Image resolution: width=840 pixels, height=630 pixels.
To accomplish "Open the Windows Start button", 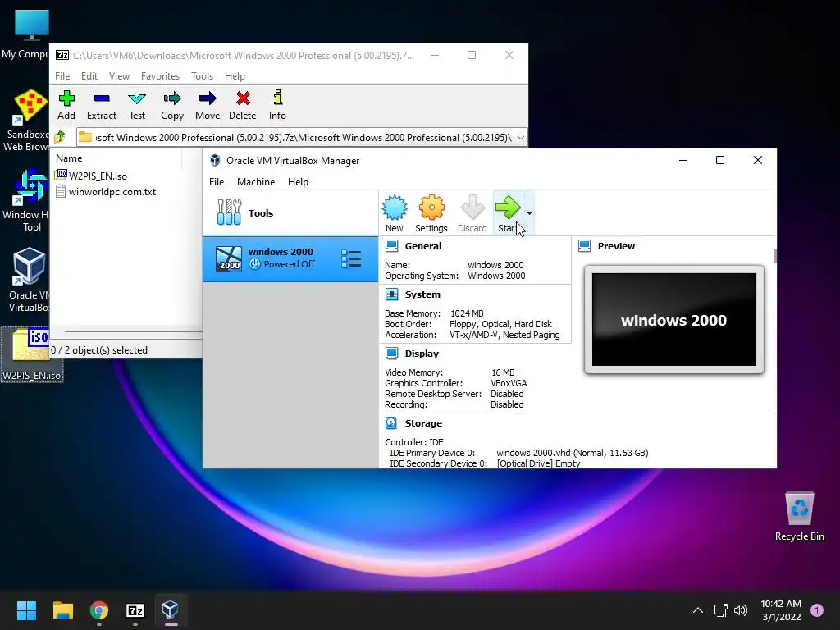I will coord(26,610).
